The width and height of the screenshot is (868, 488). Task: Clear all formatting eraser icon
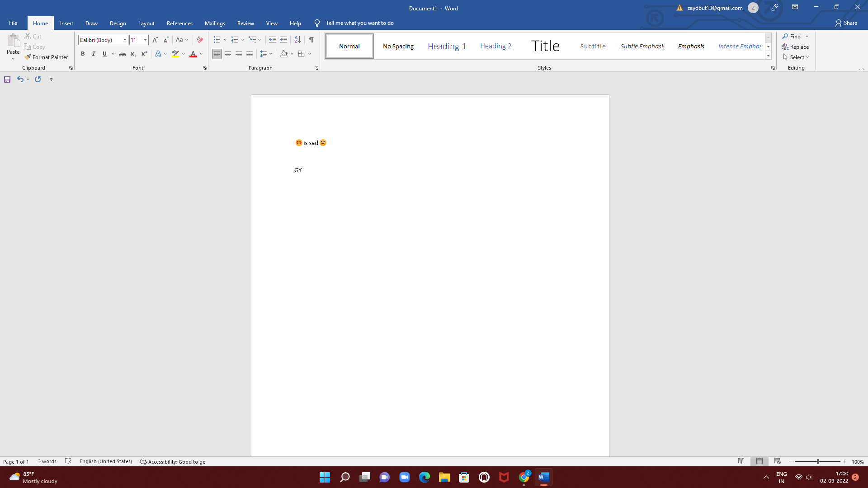pos(200,40)
